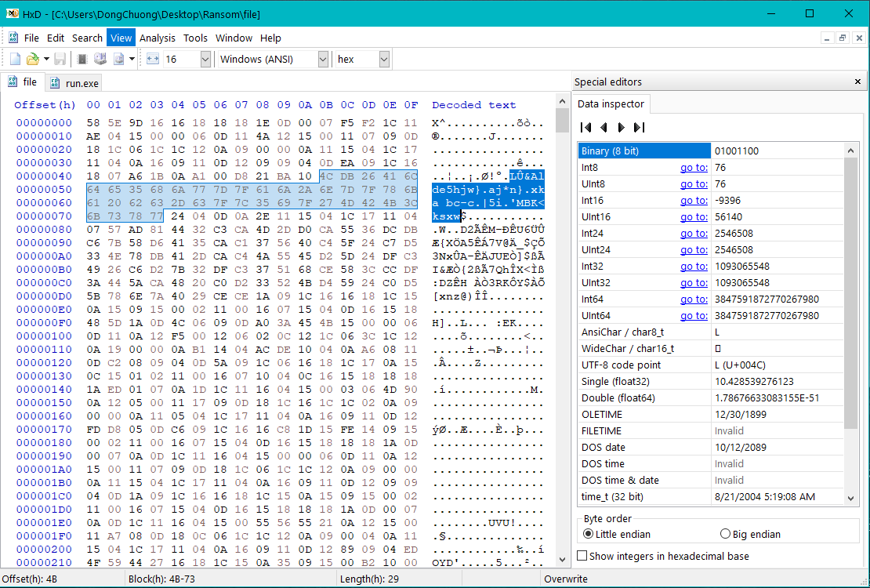870x588 pixels.
Task: Click the Save floppy disk icon
Action: point(60,59)
